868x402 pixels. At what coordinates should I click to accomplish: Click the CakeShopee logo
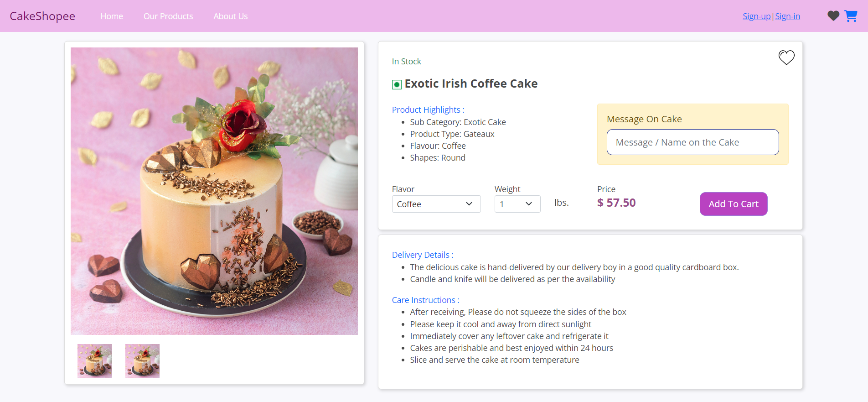(42, 16)
